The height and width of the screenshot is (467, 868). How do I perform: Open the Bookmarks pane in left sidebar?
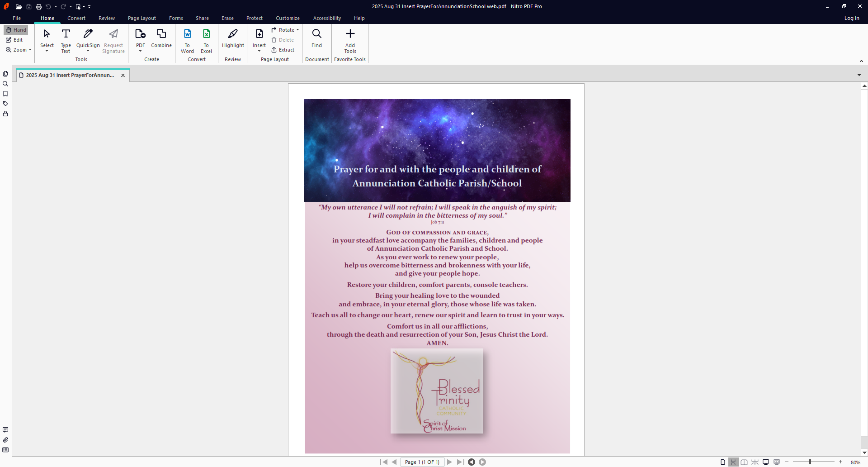point(5,94)
